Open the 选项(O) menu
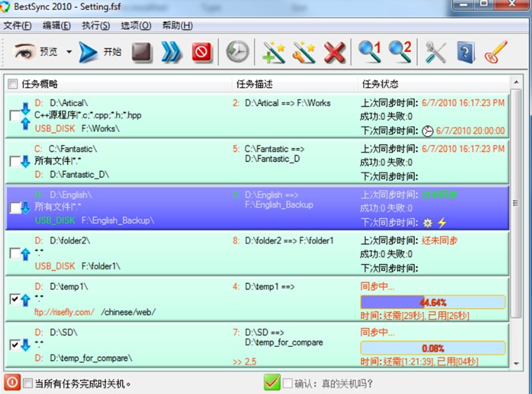 click(136, 25)
